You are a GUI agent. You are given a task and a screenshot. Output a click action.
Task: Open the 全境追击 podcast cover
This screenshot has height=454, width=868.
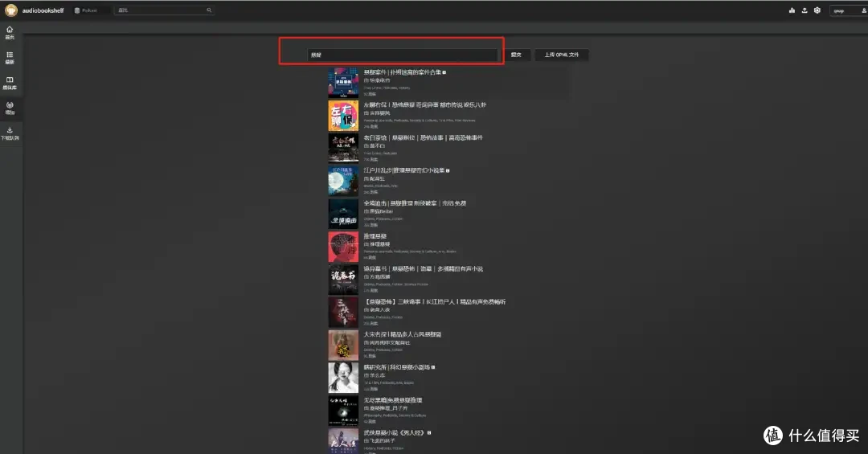click(x=343, y=214)
